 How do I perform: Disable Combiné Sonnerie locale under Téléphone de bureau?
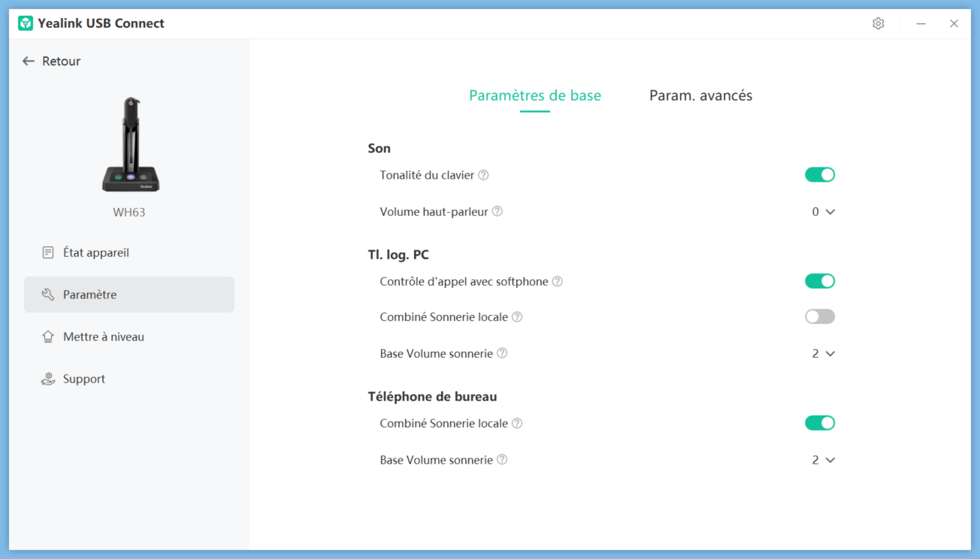(820, 423)
